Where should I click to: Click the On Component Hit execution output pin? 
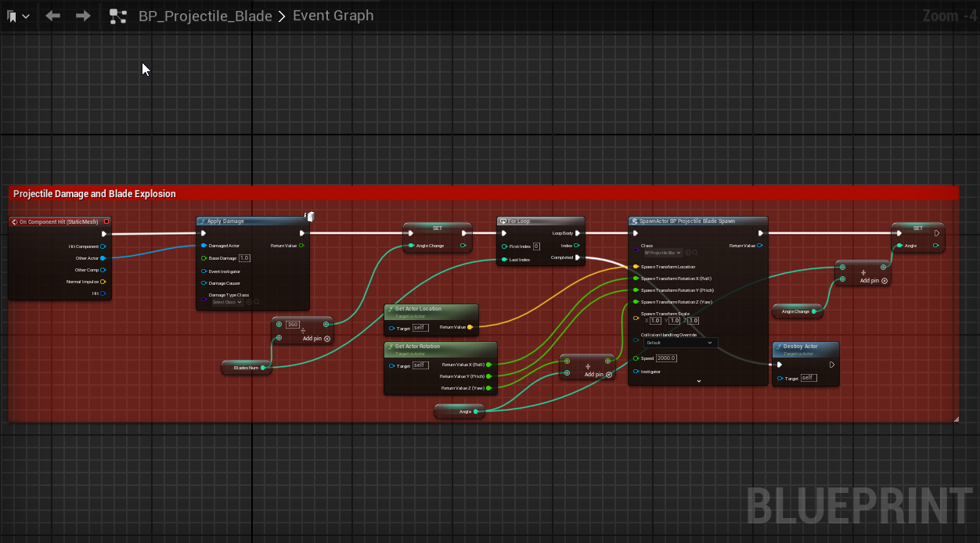pyautogui.click(x=103, y=233)
